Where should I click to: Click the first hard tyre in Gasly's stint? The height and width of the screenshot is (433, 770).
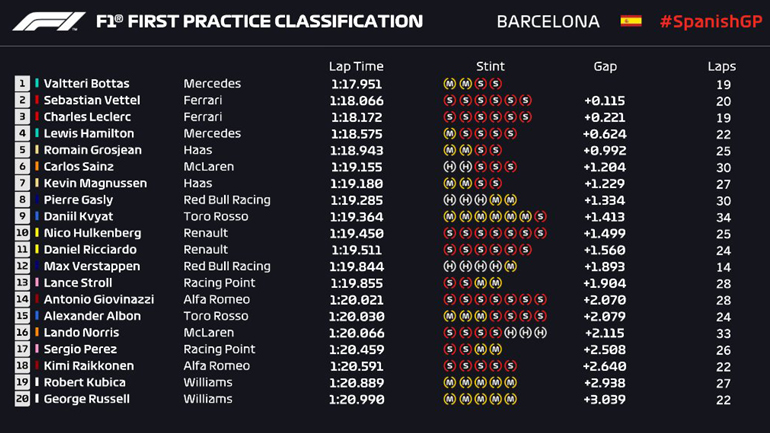point(449,200)
